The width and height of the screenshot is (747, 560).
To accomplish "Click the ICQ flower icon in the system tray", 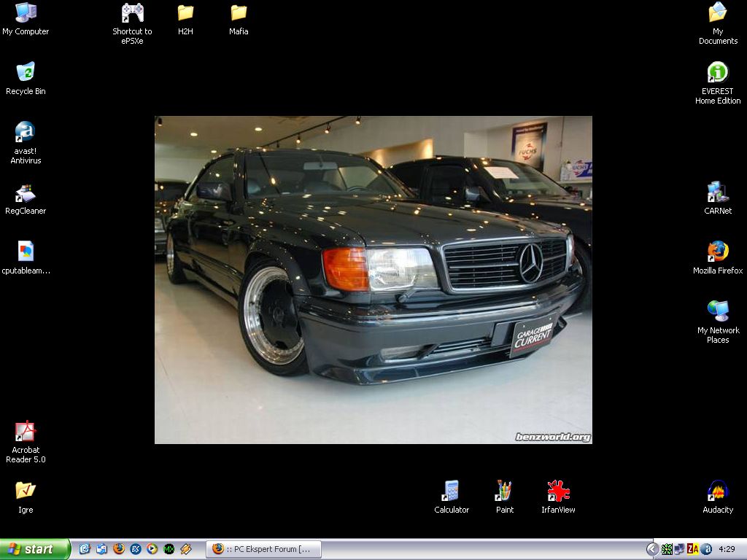I will click(667, 549).
